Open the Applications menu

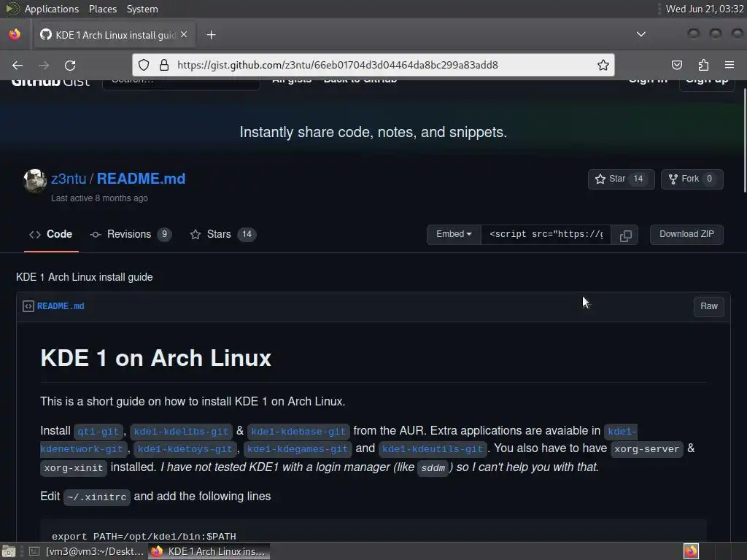(x=52, y=9)
